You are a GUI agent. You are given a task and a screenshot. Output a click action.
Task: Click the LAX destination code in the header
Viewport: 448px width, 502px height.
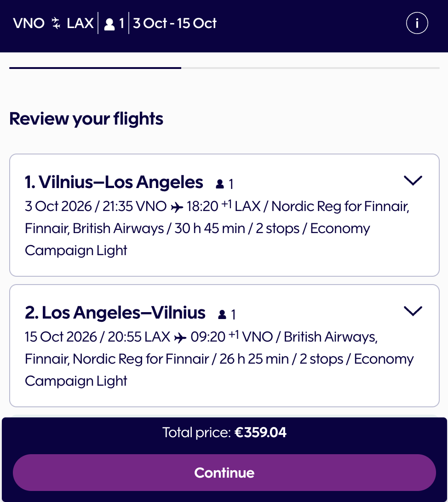[x=80, y=23]
